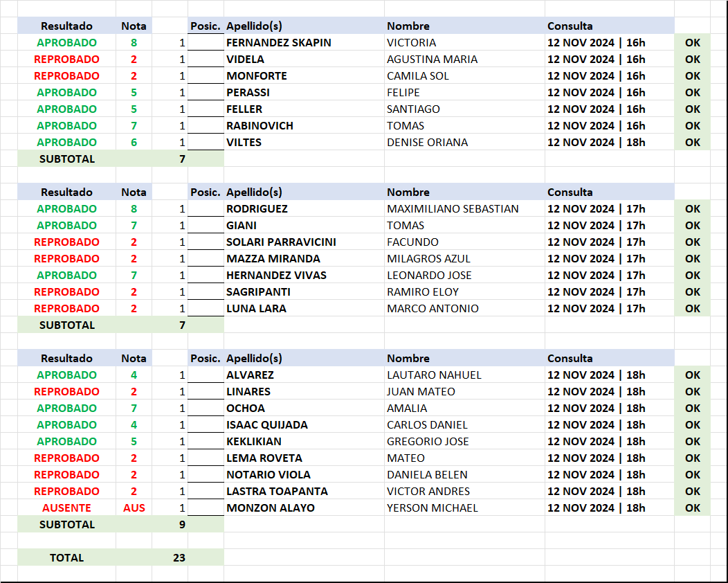728x583 pixels.
Task: Click the LASTRA TOAPANTA cell
Action: tap(304, 492)
